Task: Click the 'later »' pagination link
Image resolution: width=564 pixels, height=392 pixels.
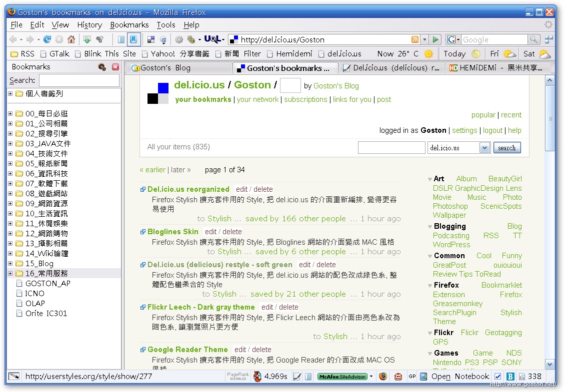Action: pos(180,170)
